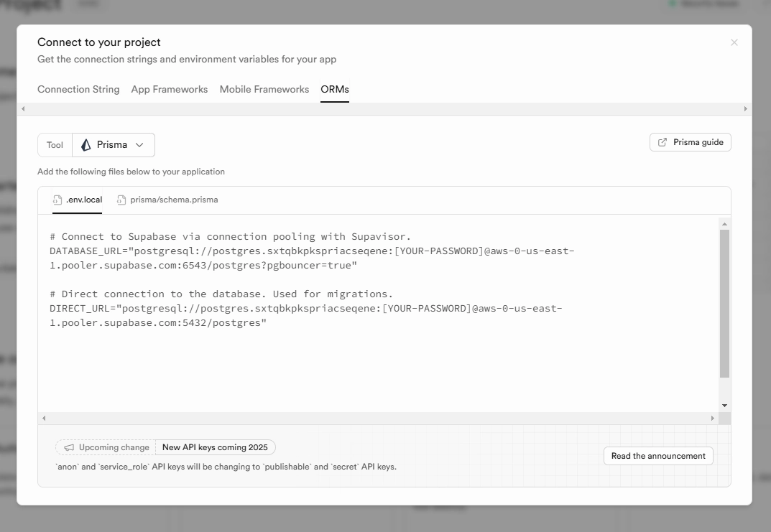Click the New API keys coming 2025 badge

pyautogui.click(x=215, y=447)
